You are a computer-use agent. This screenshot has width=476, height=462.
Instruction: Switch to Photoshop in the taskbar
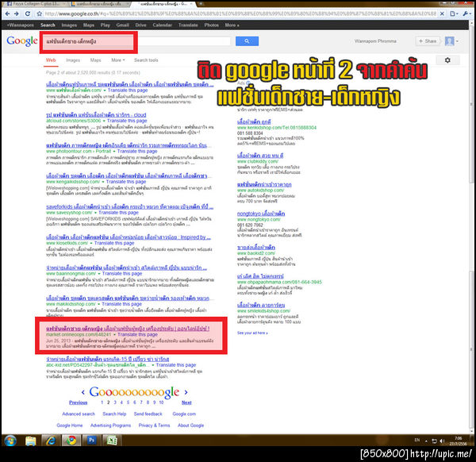pyautogui.click(x=91, y=441)
